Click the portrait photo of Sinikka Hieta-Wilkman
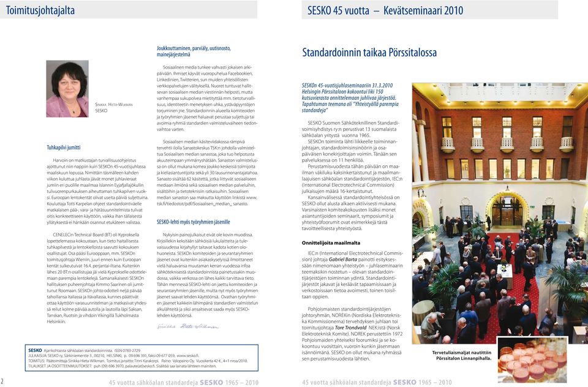The width and height of the screenshot is (588, 387). pos(67,89)
